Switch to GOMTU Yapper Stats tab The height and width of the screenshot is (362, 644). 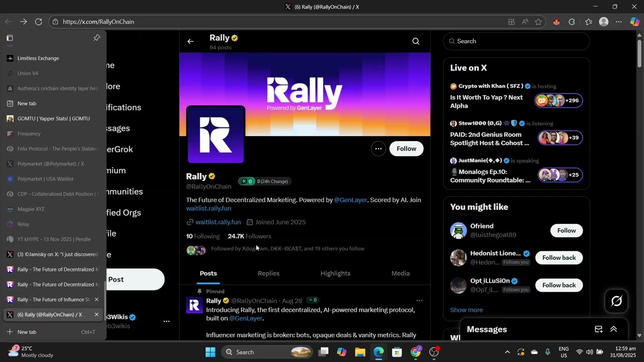(53, 119)
